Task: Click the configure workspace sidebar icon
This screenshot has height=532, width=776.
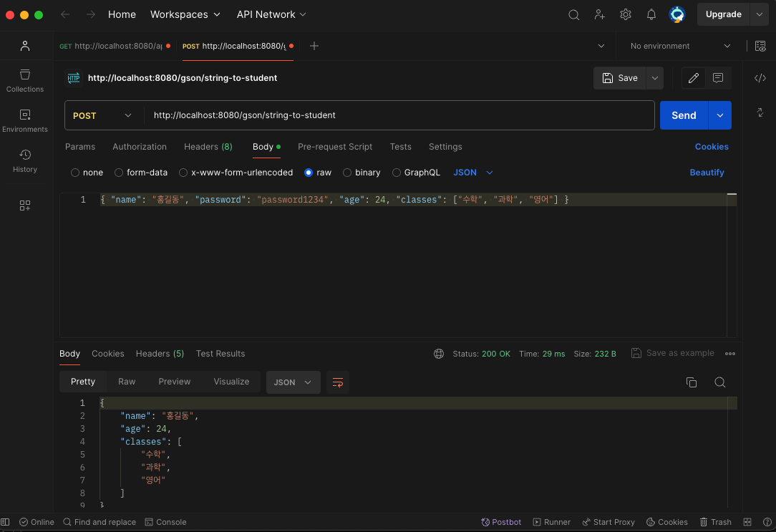Action: 25,205
